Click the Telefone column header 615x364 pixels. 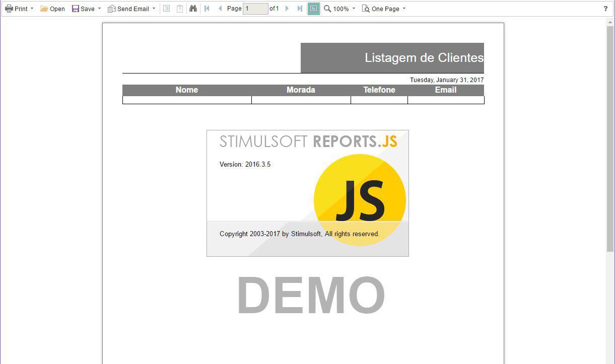(x=379, y=90)
